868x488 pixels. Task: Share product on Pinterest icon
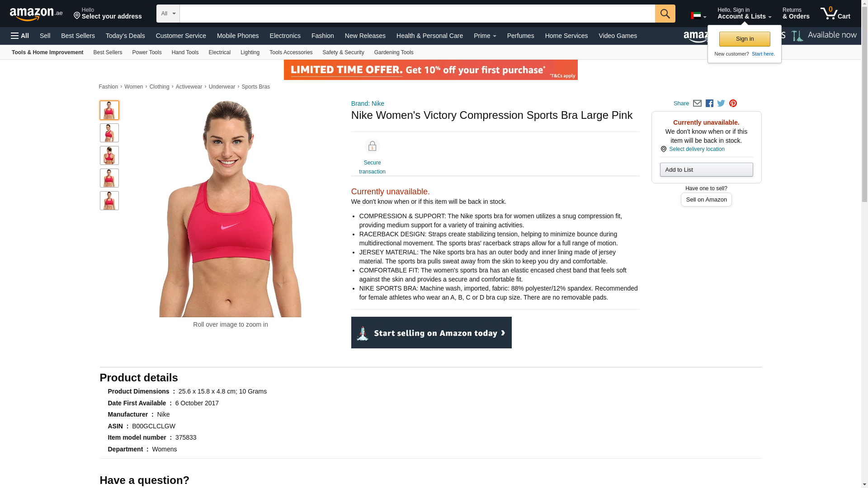click(x=733, y=103)
